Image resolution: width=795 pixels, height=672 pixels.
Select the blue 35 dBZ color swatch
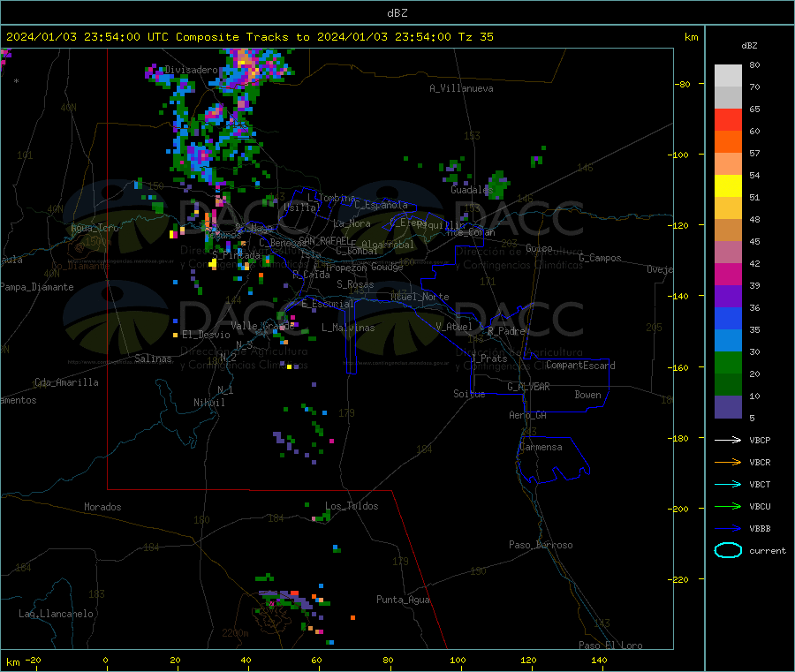tap(728, 318)
